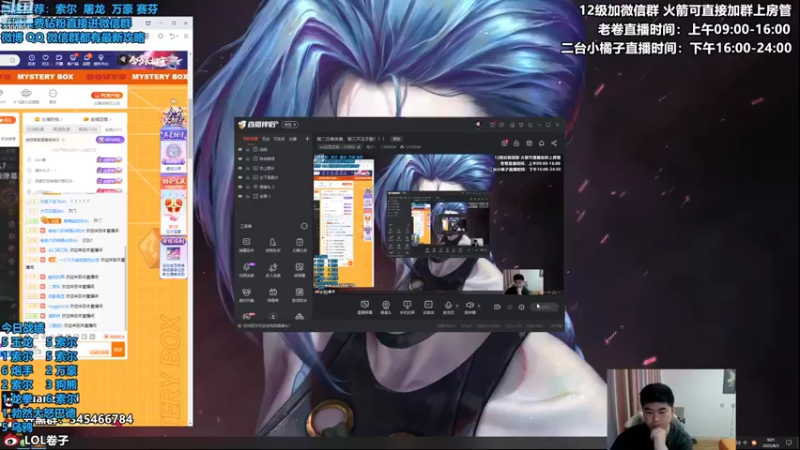
Task: Mute the speaker in 直播伴侣 bottom bar
Action: (469, 307)
